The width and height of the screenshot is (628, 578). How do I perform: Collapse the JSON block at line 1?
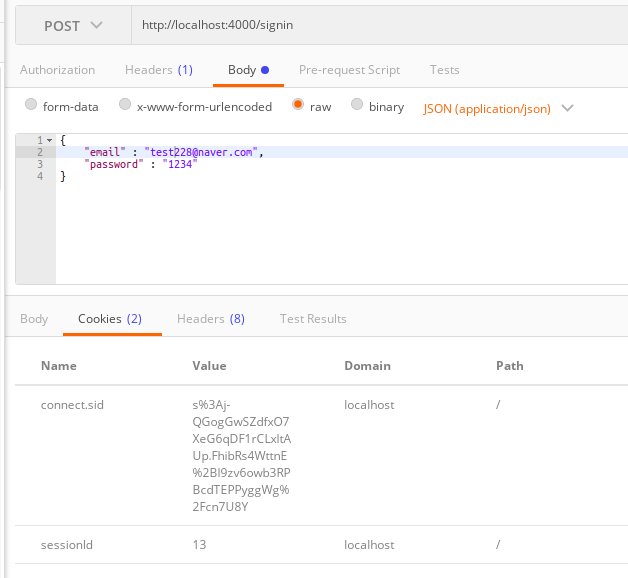coord(50,140)
